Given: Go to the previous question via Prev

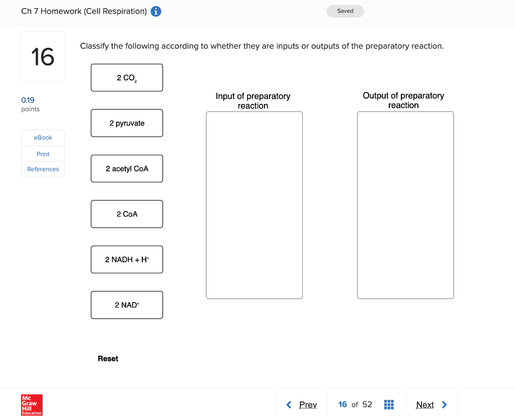Looking at the screenshot, I should [308, 404].
